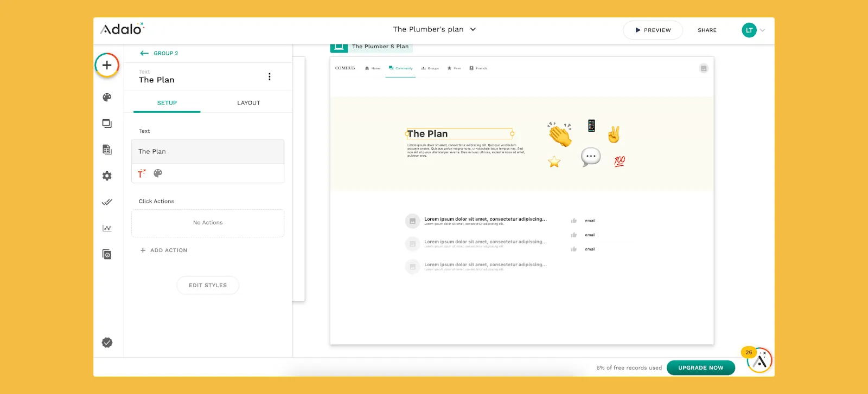Open the Analytics chart icon
The image size is (868, 394).
coord(107,228)
